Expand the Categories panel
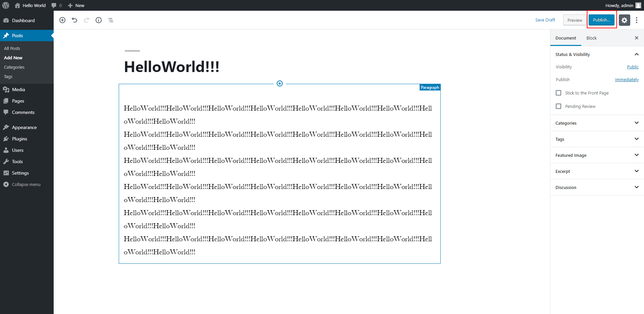Screen dimensions: 644x314 597,123
